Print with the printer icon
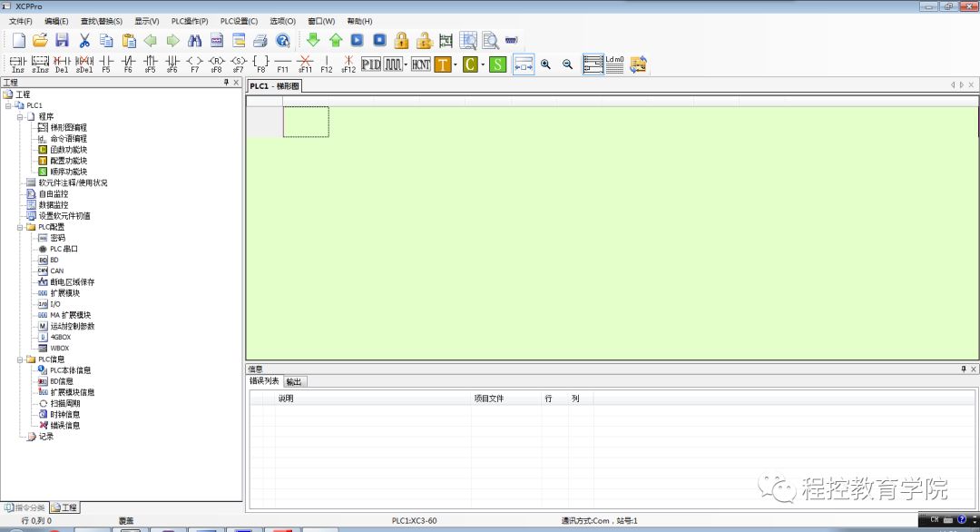 tap(260, 41)
